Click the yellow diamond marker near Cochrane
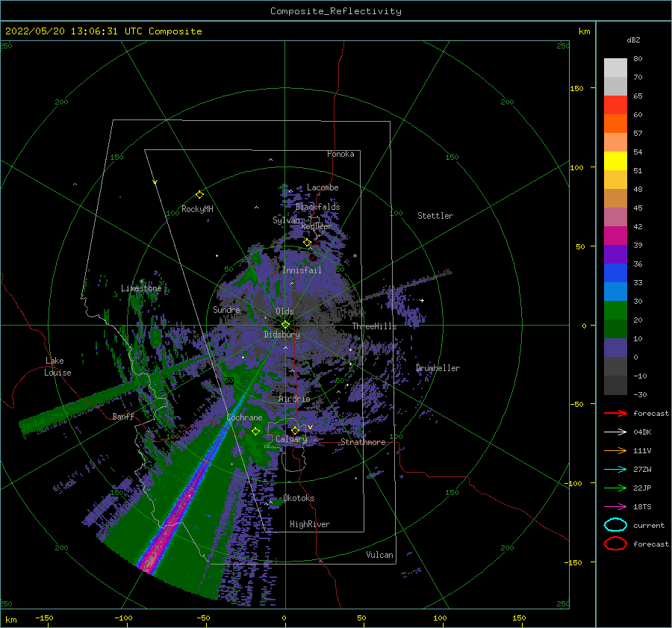672x628 pixels. [255, 431]
